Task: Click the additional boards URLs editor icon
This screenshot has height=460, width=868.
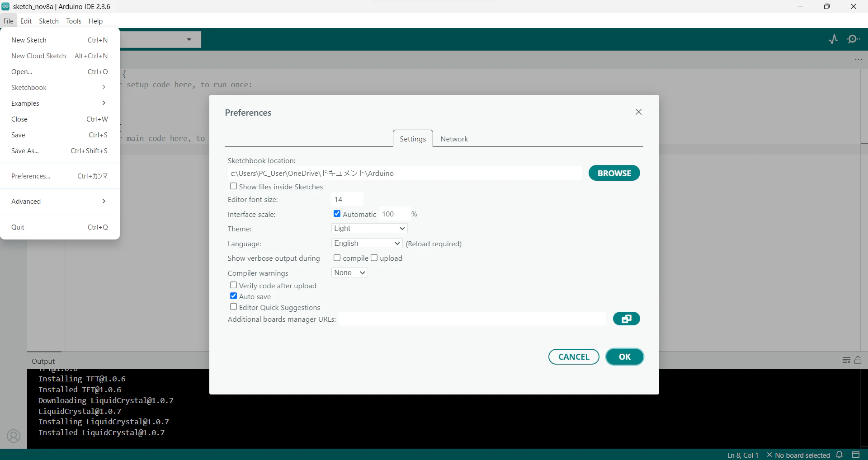Action: [626, 319]
